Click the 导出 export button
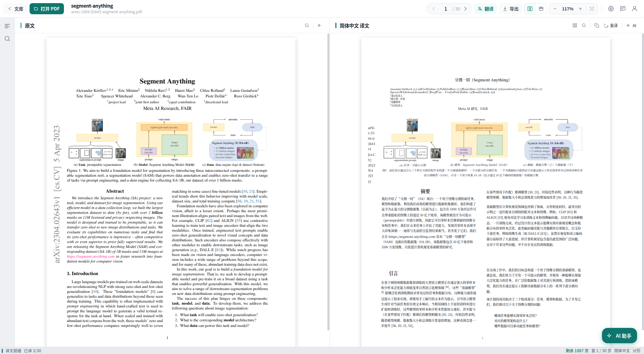Viewport: 644px width, 354px height. pyautogui.click(x=511, y=9)
